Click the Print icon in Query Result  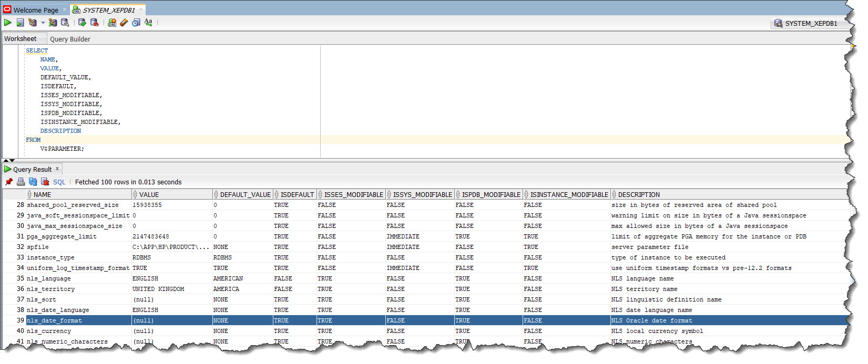click(x=21, y=182)
